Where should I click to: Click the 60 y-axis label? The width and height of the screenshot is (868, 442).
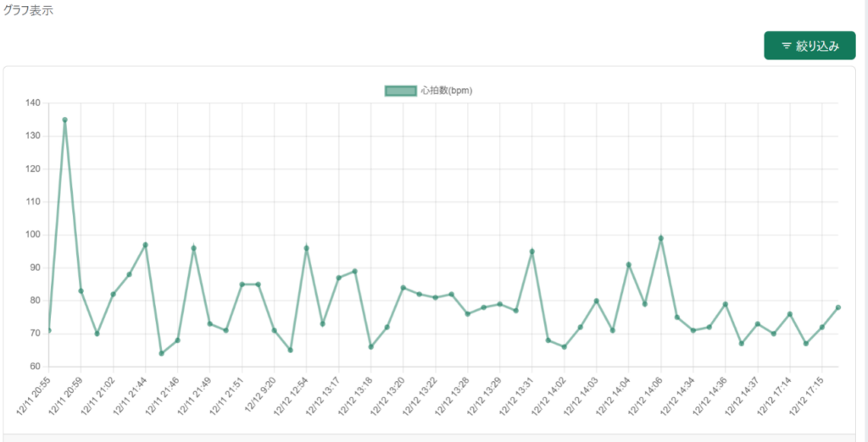tap(33, 367)
